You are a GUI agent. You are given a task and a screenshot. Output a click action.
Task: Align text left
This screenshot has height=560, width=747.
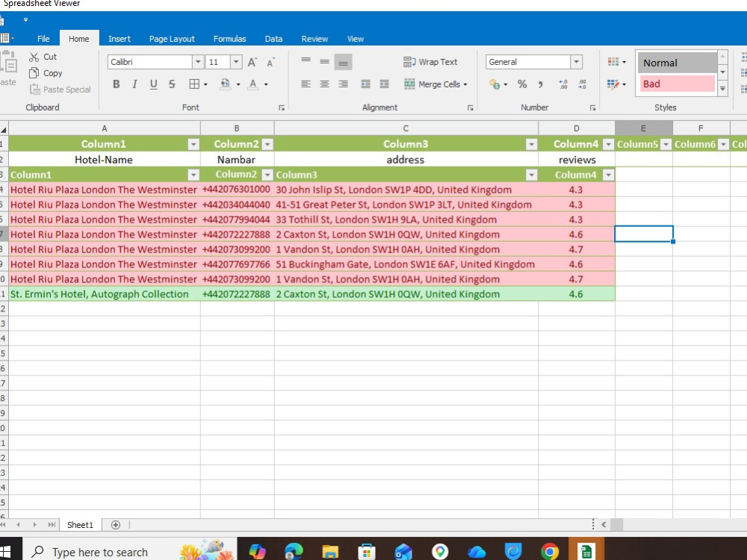click(306, 84)
